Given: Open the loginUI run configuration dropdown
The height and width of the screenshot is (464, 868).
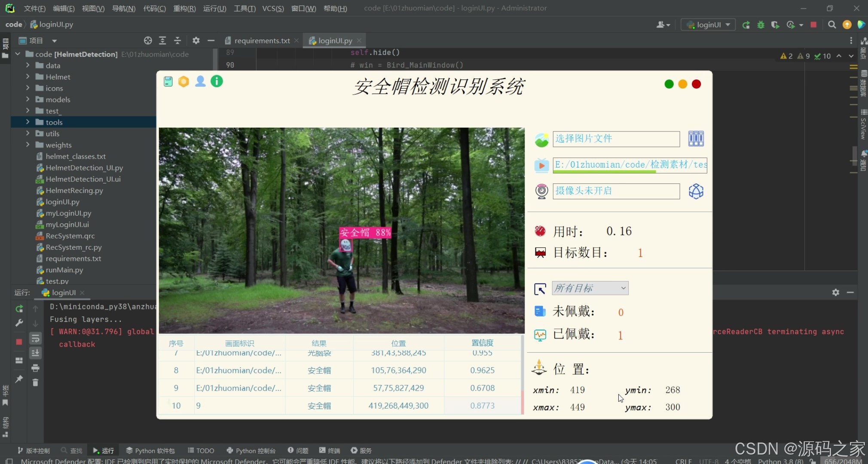Looking at the screenshot, I should tap(709, 25).
